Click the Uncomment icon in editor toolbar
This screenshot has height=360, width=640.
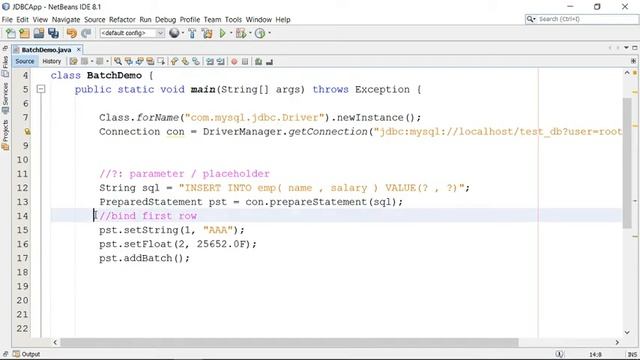click(x=269, y=62)
